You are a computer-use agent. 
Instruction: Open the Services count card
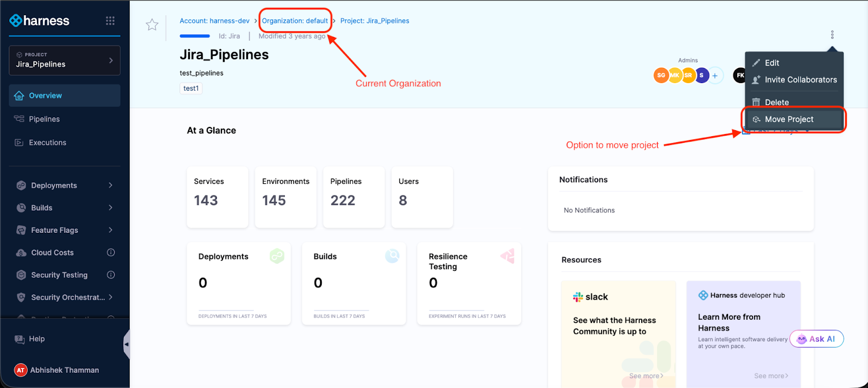[218, 198]
